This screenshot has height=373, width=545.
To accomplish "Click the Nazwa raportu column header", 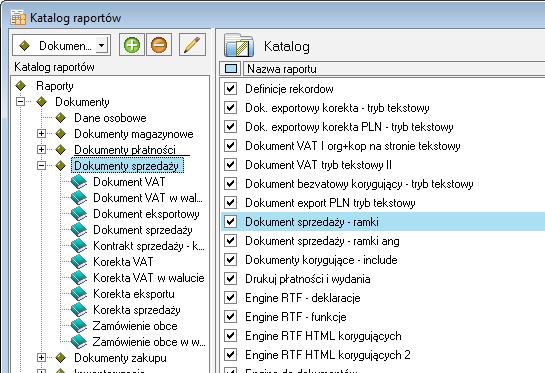I will [x=394, y=69].
